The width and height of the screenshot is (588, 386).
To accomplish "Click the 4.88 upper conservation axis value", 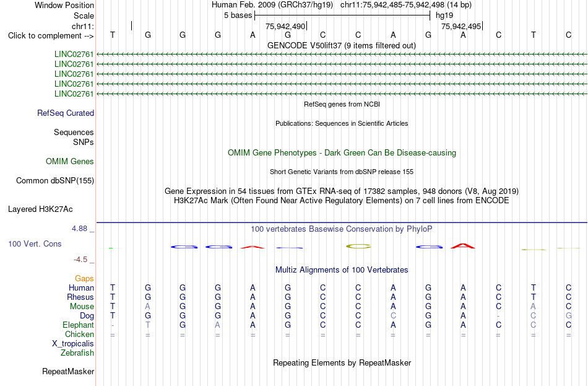I will tap(79, 228).
